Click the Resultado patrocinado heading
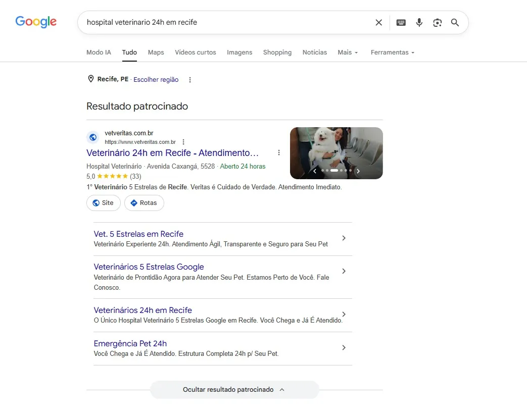 click(x=137, y=106)
